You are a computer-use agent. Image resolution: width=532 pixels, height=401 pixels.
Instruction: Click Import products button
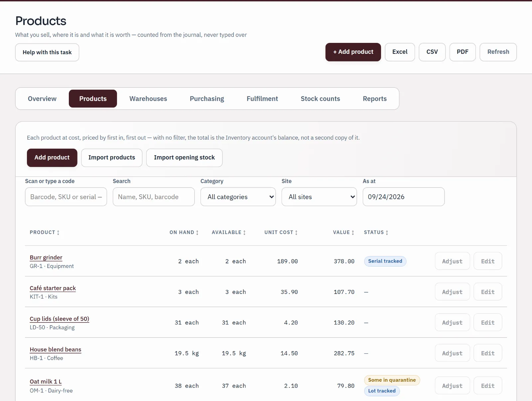click(112, 158)
